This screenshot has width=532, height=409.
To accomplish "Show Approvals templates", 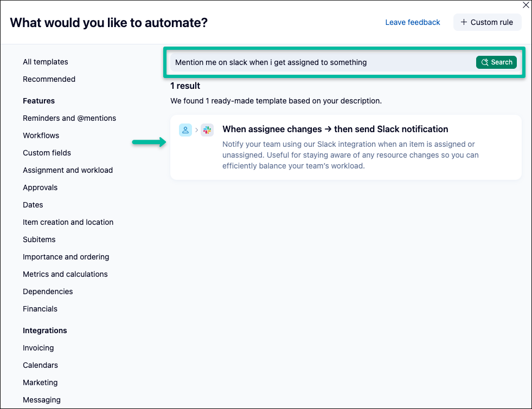I will click(x=40, y=187).
